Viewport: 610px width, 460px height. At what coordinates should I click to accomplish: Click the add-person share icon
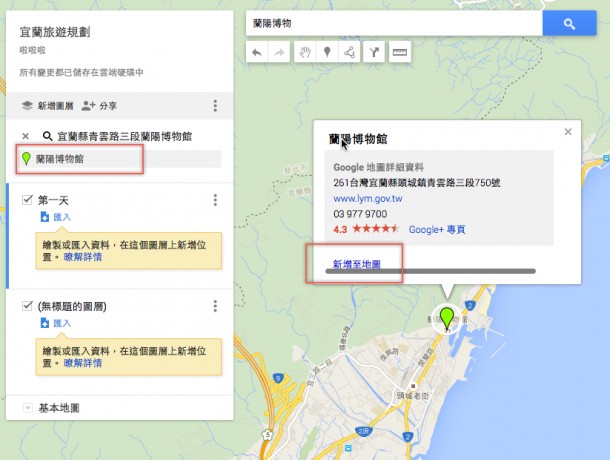[88, 105]
